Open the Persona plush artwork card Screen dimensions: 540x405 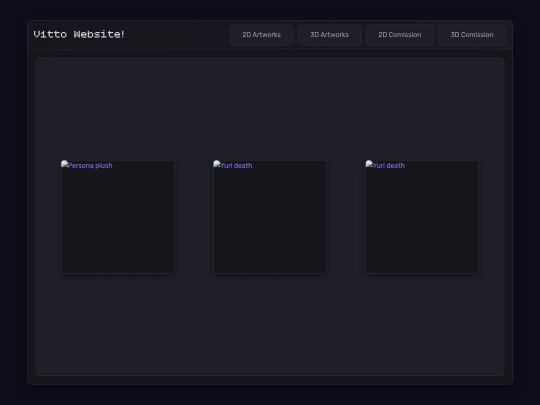tap(117, 217)
